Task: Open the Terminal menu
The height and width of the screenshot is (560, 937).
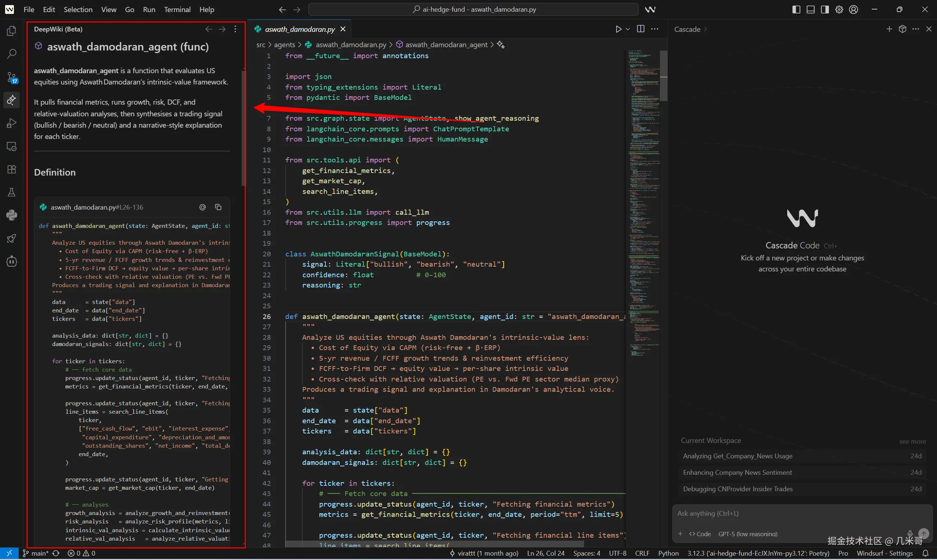Action: pyautogui.click(x=177, y=10)
